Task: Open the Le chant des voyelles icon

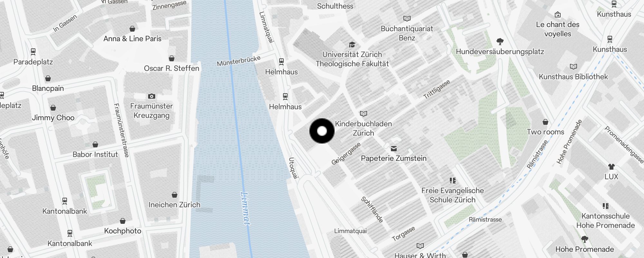Action: [x=558, y=15]
